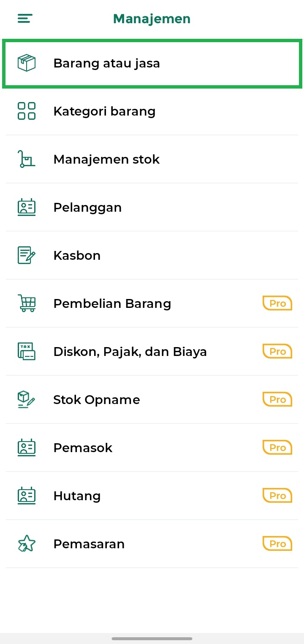Tap the Manajemen page title
This screenshot has width=304, height=644.
pos(152,19)
